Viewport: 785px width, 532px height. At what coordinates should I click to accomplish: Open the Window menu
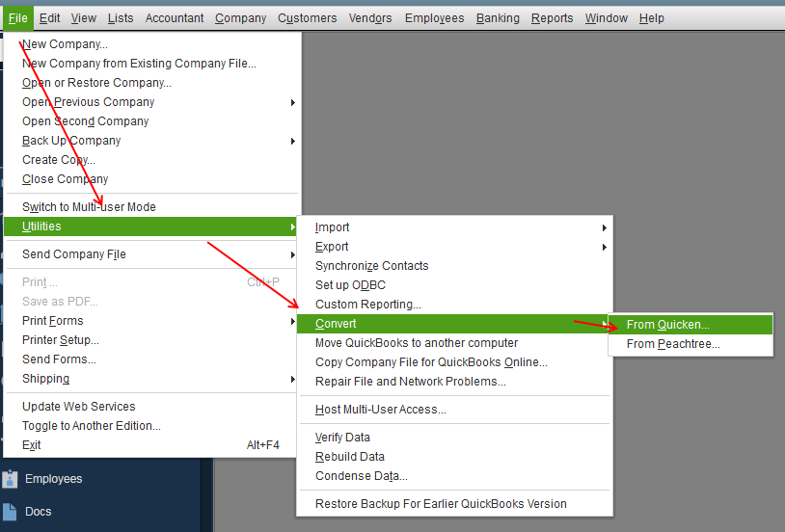607,18
